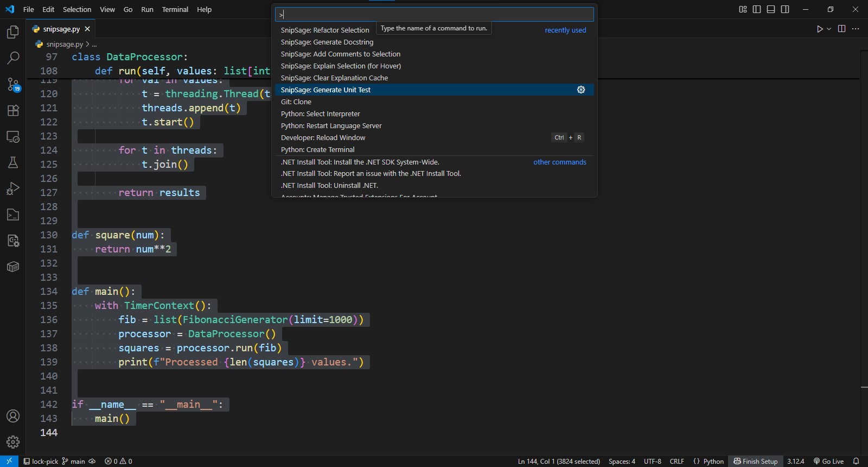Screen dimensions: 868x467
Task: Run SnipSage: Generate Unit Test command
Action: [435, 90]
